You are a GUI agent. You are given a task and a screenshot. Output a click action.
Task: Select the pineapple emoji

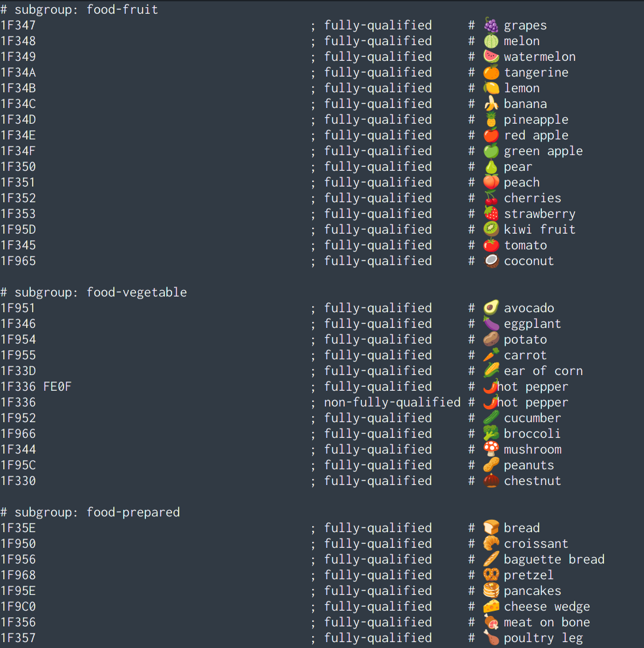pos(491,119)
